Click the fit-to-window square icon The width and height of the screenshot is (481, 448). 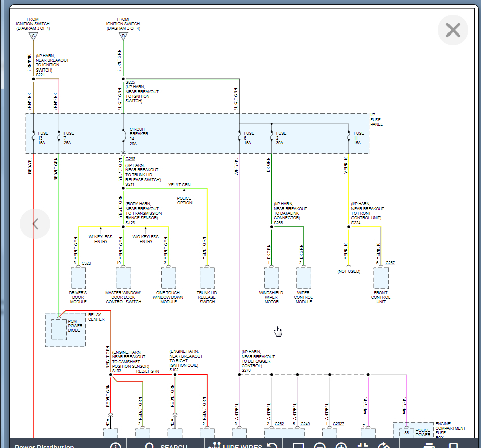(x=298, y=446)
